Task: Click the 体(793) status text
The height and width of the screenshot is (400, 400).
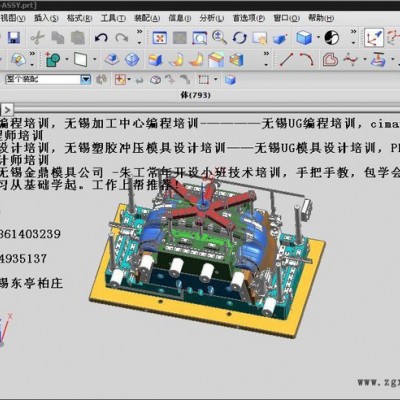Action: coord(195,95)
